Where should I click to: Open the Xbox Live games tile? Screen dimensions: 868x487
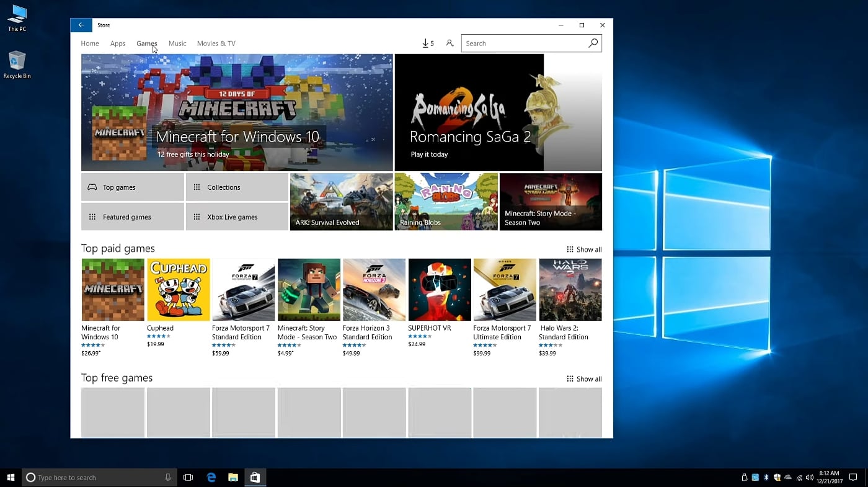pyautogui.click(x=237, y=217)
